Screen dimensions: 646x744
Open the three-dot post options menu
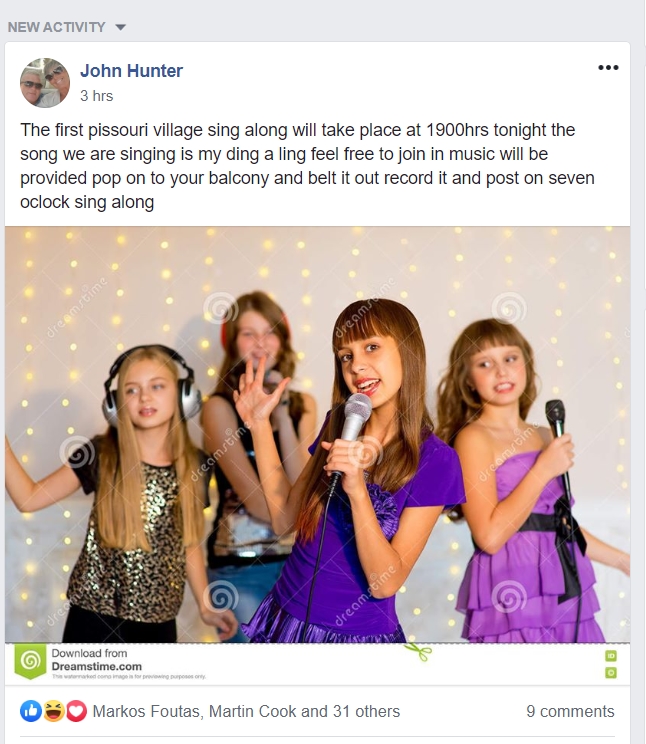pos(608,67)
